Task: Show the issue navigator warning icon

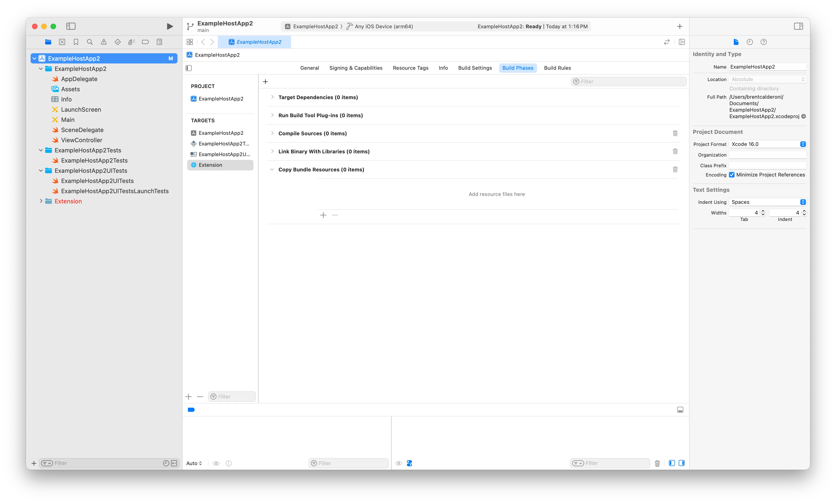Action: 104,42
